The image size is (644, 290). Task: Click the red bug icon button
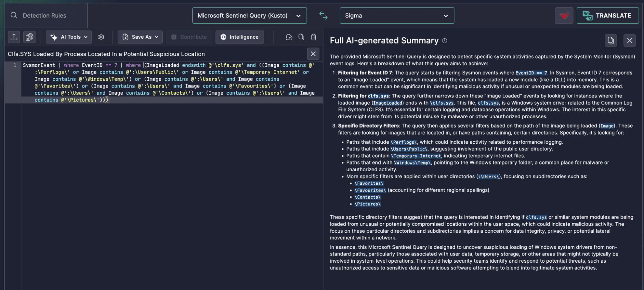pyautogui.click(x=564, y=15)
